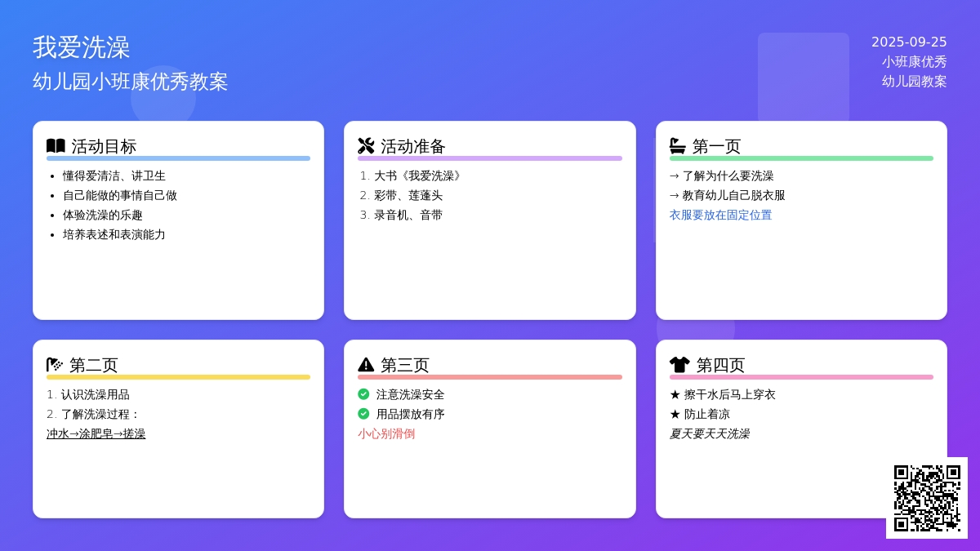Viewport: 980px width, 551px height.
Task: Click the italic text 夏天要天天洗澡
Action: point(709,433)
